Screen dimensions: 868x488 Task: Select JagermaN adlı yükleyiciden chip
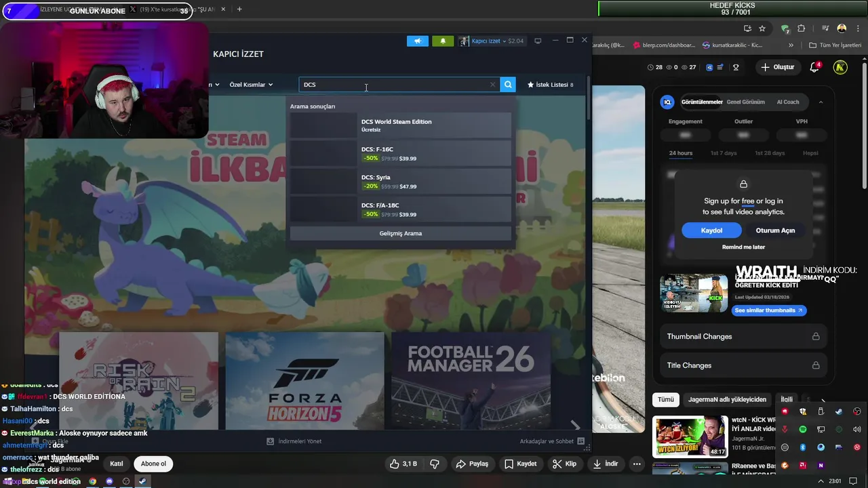(x=727, y=400)
